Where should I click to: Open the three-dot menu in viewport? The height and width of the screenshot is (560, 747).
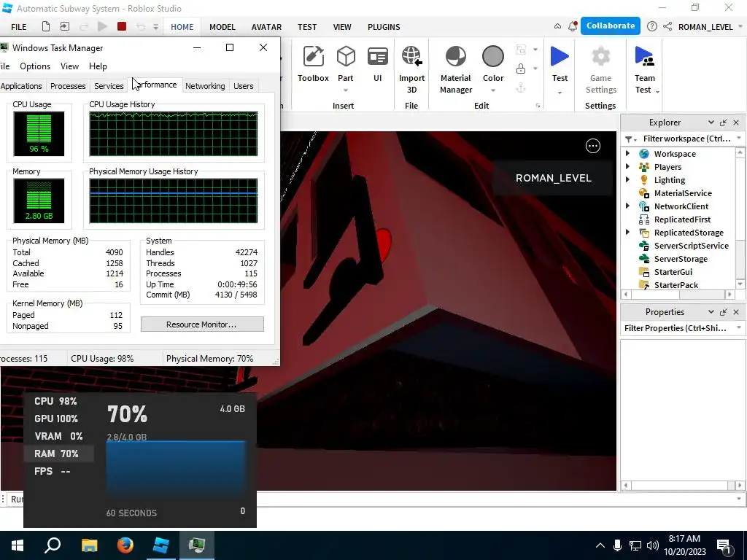coord(592,146)
